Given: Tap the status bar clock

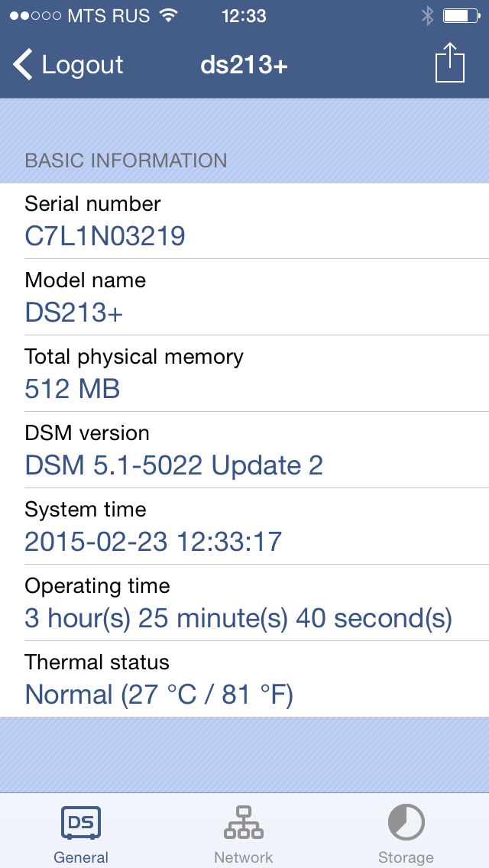Looking at the screenshot, I should (244, 16).
